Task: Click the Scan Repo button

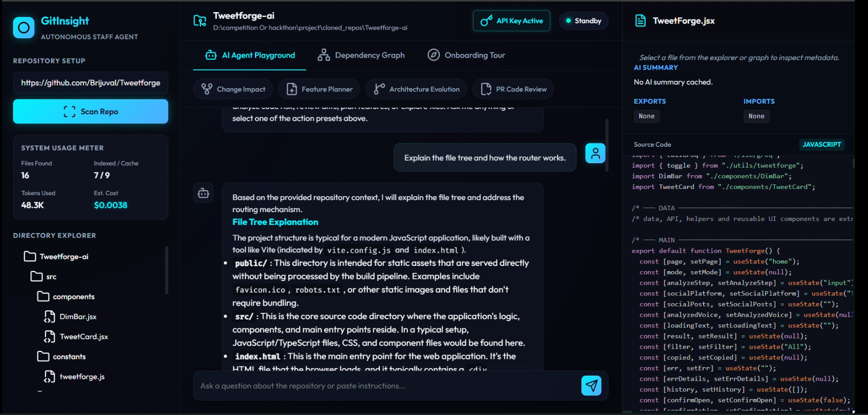Action: [91, 111]
